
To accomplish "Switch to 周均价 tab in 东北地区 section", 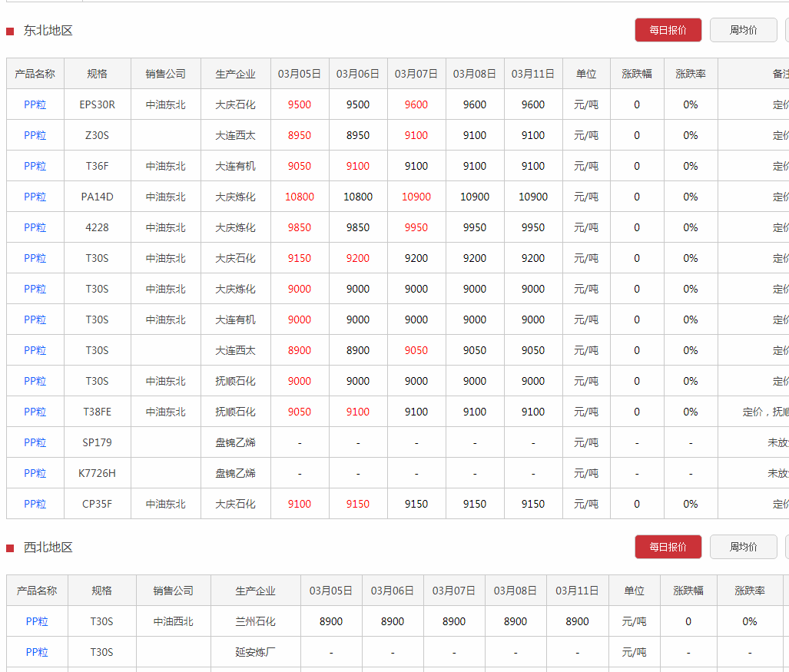I will tap(743, 30).
